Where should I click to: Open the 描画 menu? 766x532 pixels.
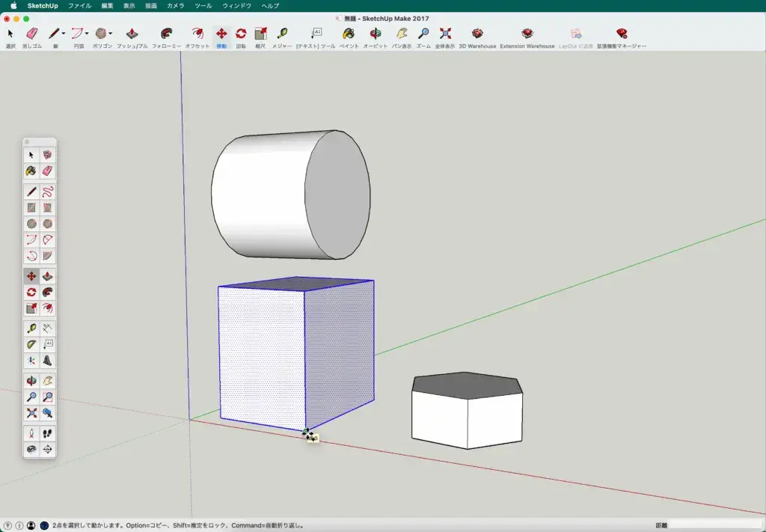pyautogui.click(x=151, y=6)
